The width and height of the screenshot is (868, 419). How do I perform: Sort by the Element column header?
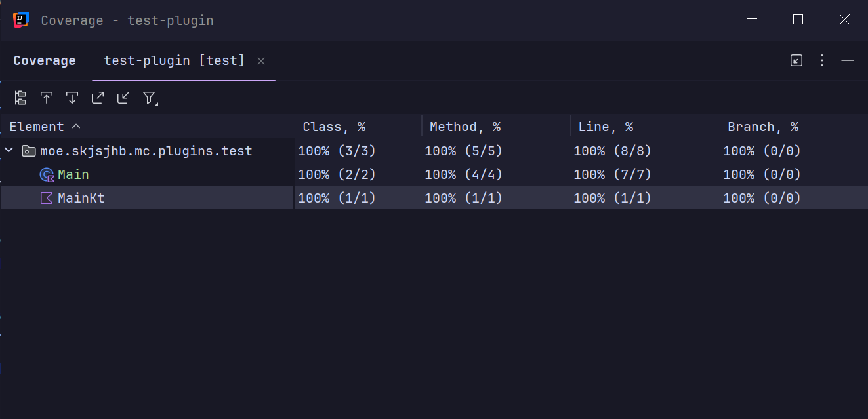37,127
